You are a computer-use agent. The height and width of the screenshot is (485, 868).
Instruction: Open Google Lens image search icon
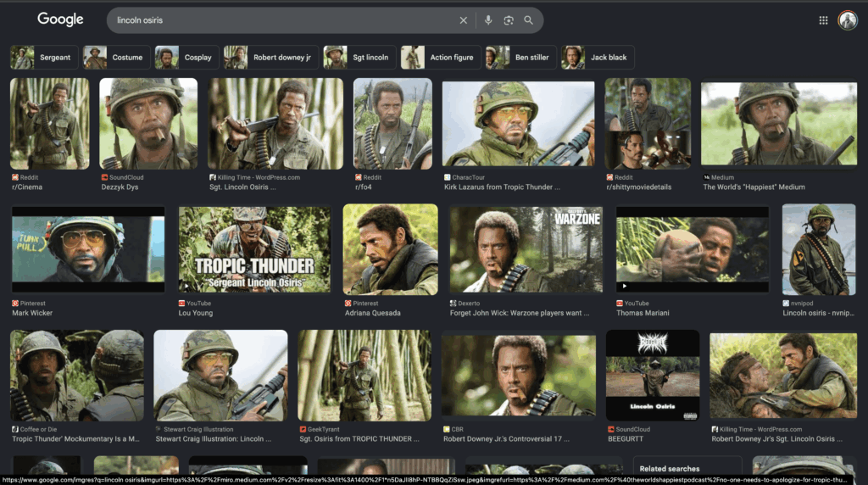[x=509, y=20]
